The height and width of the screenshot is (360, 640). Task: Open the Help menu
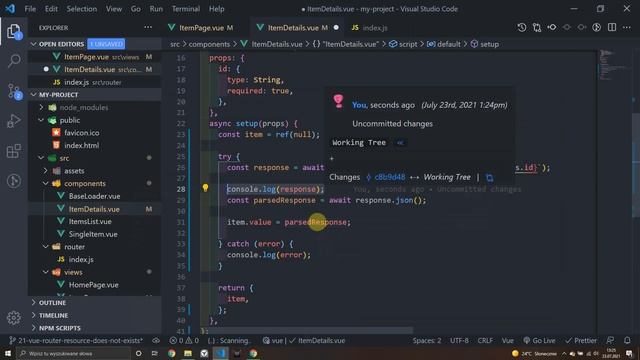[216, 9]
